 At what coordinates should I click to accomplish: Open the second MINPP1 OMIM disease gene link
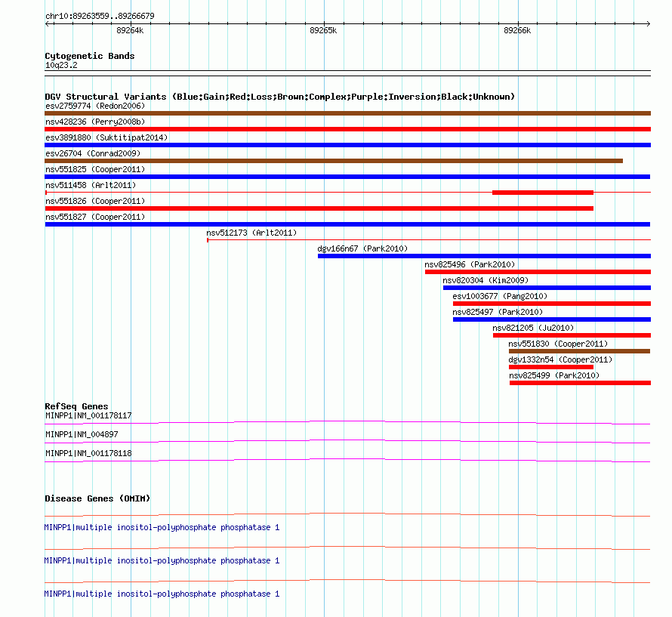tap(162, 561)
